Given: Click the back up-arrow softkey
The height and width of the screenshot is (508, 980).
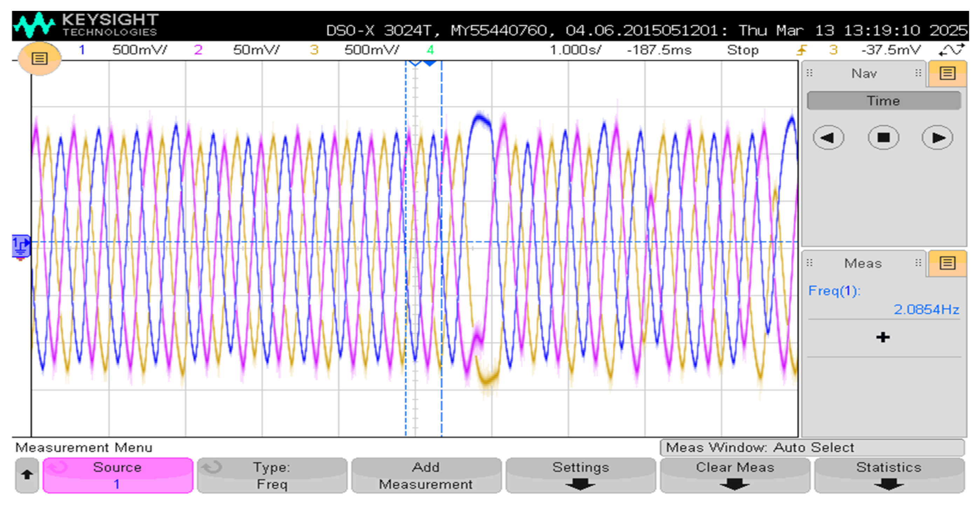Looking at the screenshot, I should click(27, 475).
